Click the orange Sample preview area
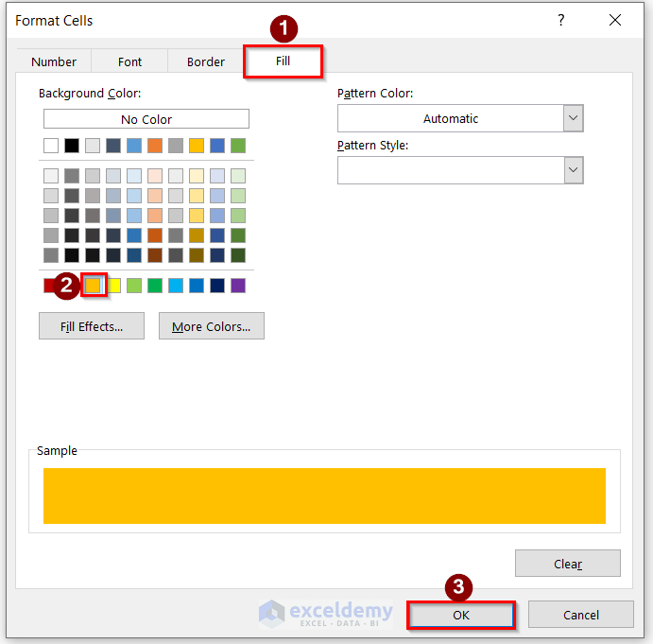Screen dimensions: 653x644 pos(324,496)
